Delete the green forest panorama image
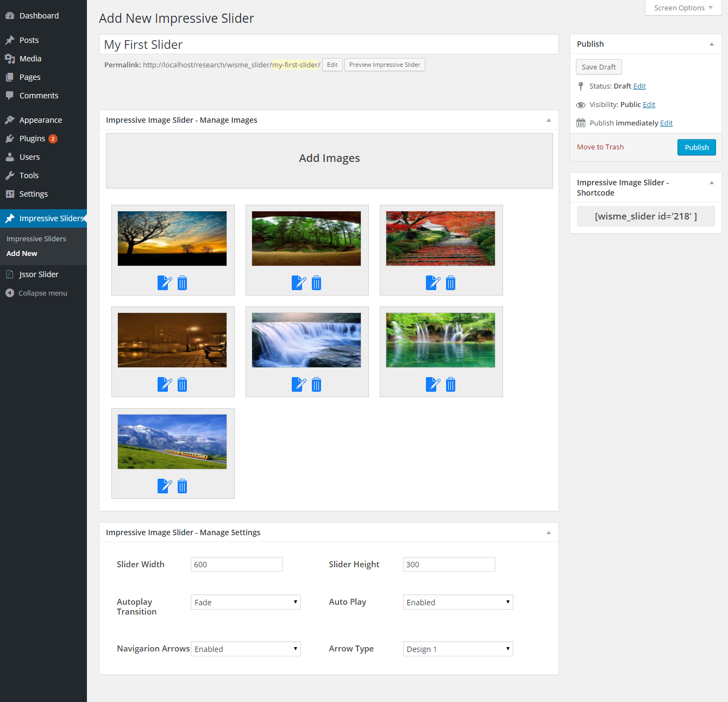 pos(317,283)
